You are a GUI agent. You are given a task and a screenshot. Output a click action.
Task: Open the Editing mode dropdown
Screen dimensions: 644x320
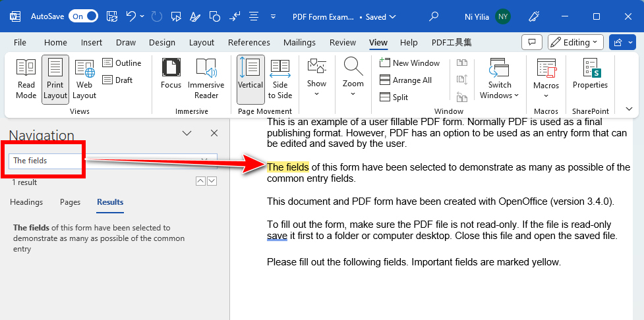point(575,42)
